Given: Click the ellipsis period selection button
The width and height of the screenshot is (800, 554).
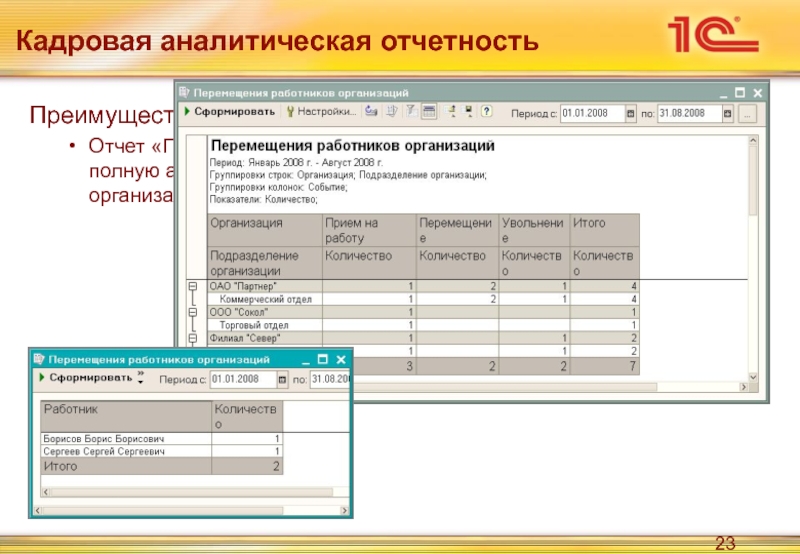Looking at the screenshot, I should tap(747, 114).
